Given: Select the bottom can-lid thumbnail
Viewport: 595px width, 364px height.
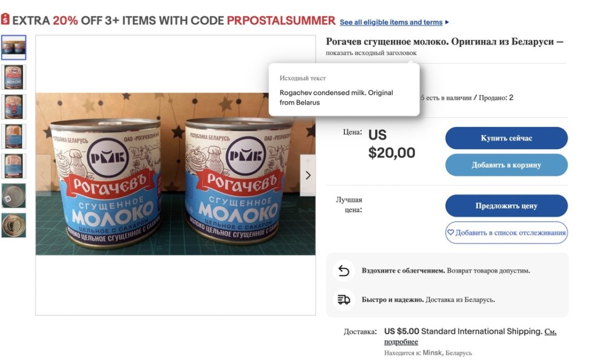Looking at the screenshot, I should point(14,226).
